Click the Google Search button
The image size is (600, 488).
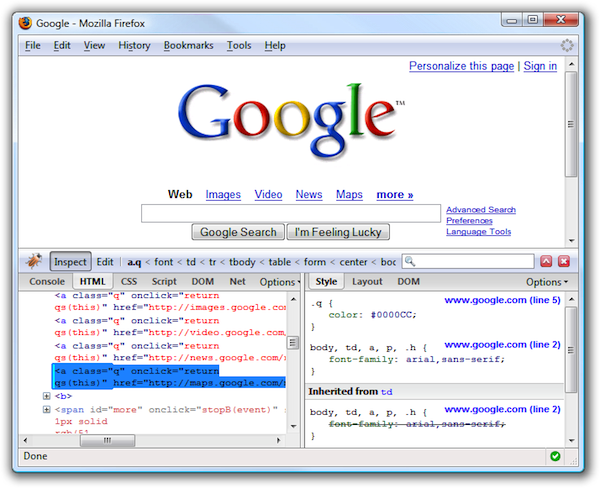(x=238, y=232)
